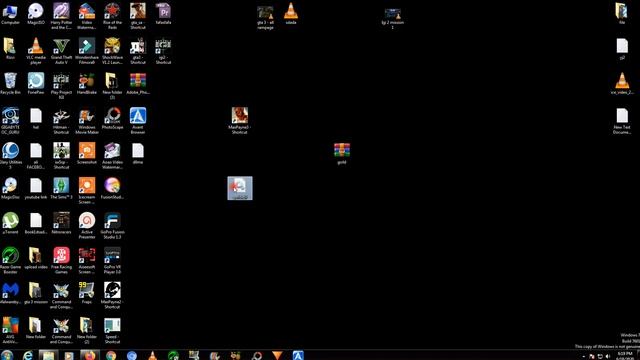
Task: Select the ShockWave launcher icon
Action: tap(112, 51)
